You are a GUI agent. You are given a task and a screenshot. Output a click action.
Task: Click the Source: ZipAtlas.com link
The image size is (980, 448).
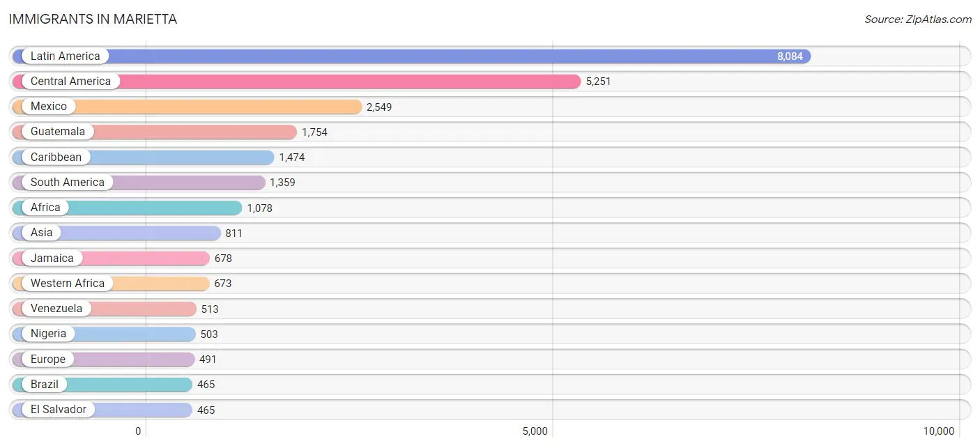tap(917, 20)
